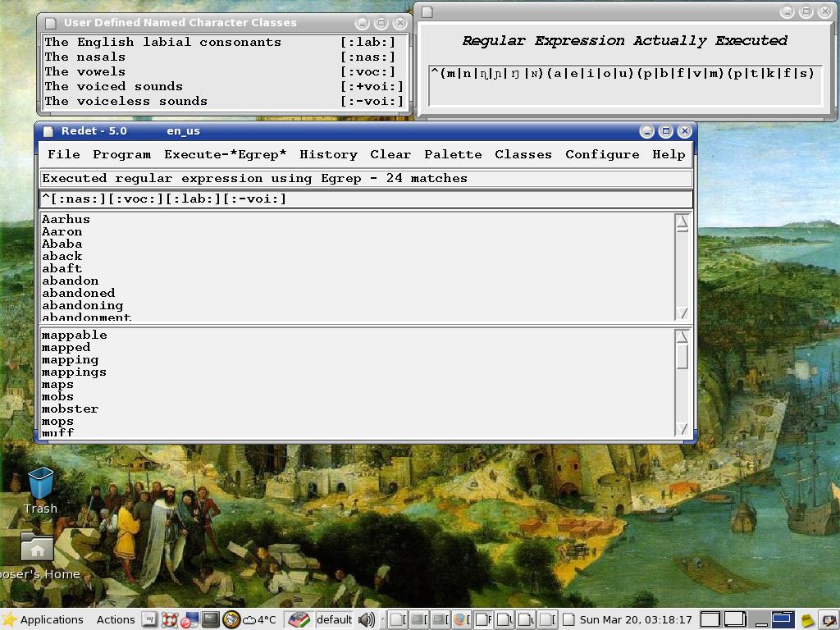Open the Palette menu in Redet
This screenshot has height=630, width=840.
click(x=453, y=154)
